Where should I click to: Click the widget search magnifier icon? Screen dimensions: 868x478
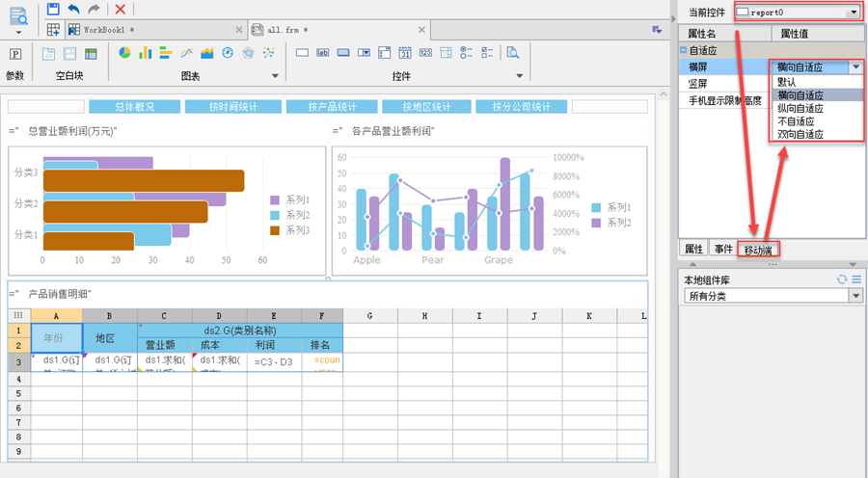click(x=513, y=53)
